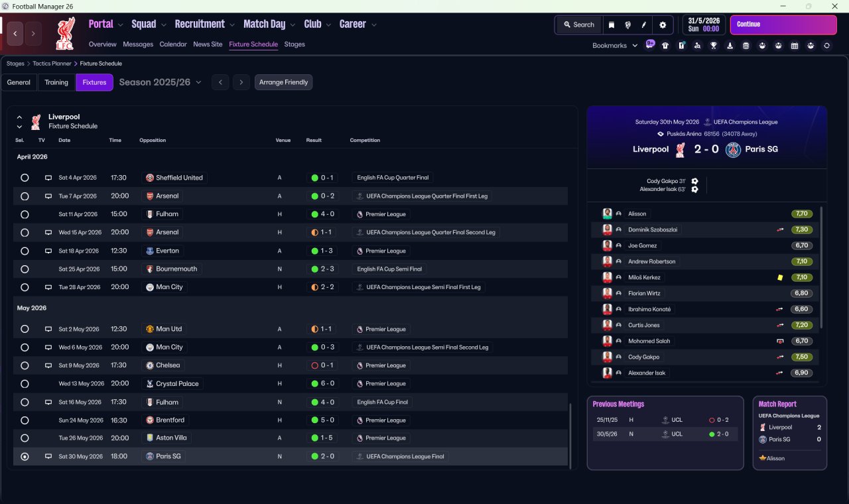
Task: Click the TV icon for Sheffield United fixture
Action: point(48,178)
